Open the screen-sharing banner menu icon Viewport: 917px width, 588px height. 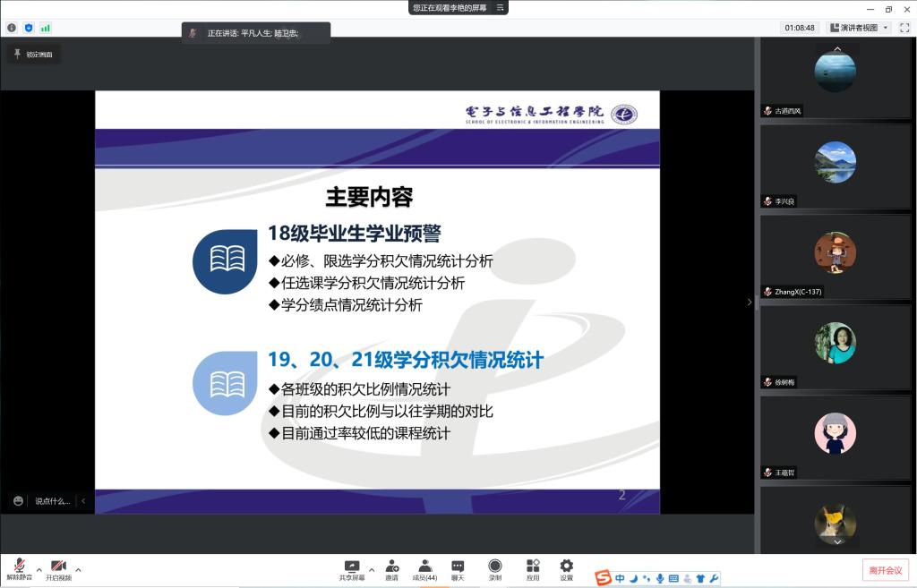click(500, 7)
